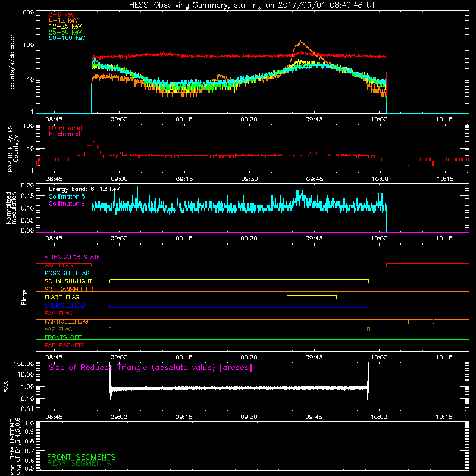Select the '10.00' SAS axis tick label
This screenshot has width=476, height=476.
point(26,374)
